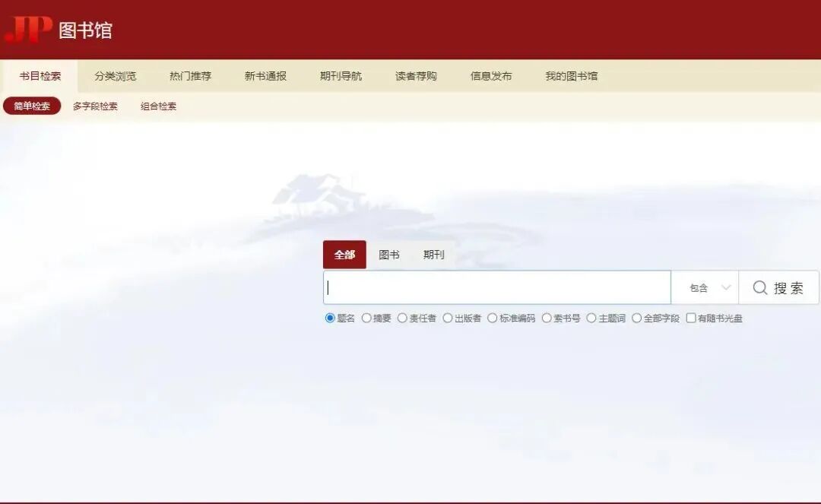Image resolution: width=821 pixels, height=504 pixels.
Task: Open the 期刊导航 menu item
Action: (341, 76)
